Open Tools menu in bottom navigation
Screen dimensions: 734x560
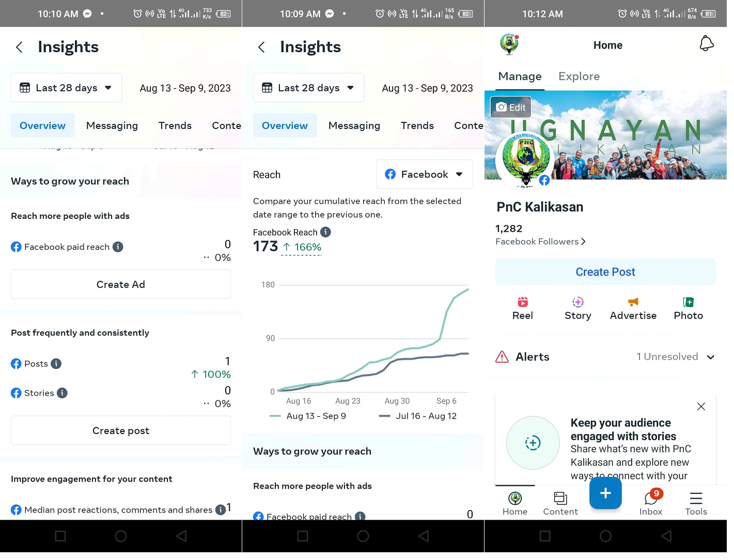point(696,504)
